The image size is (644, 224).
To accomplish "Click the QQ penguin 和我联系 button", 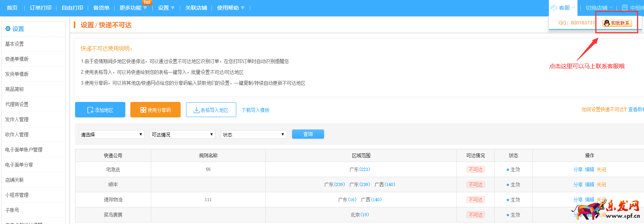I will click(x=617, y=23).
